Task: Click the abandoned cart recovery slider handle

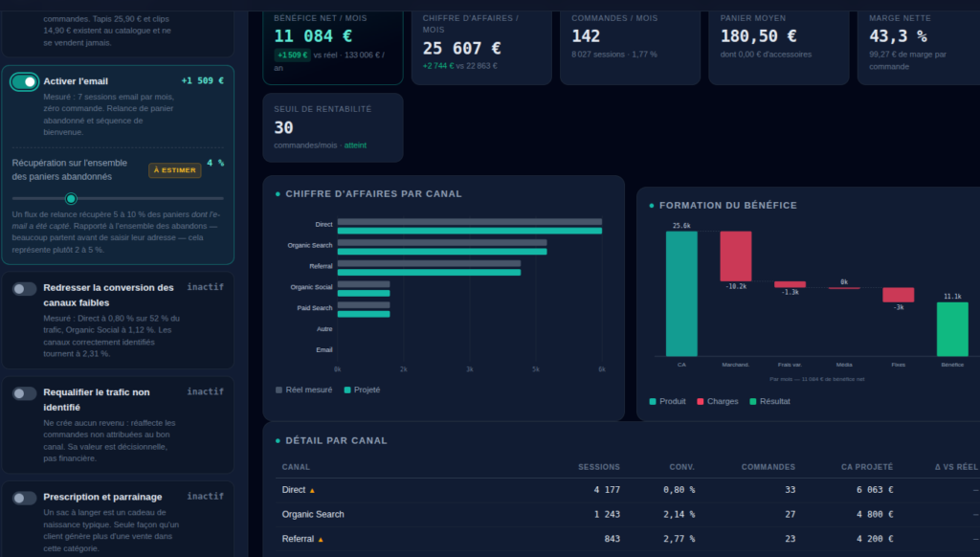Action: point(71,198)
